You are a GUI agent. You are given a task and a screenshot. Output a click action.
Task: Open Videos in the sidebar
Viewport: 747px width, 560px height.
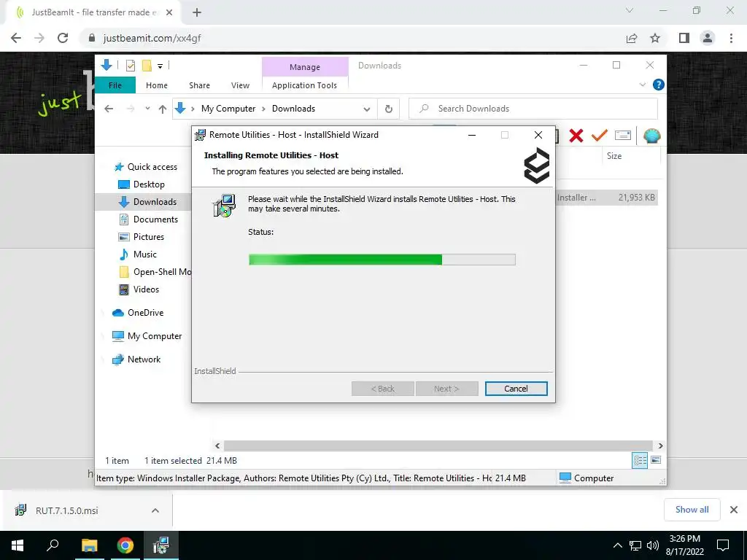[x=139, y=289]
